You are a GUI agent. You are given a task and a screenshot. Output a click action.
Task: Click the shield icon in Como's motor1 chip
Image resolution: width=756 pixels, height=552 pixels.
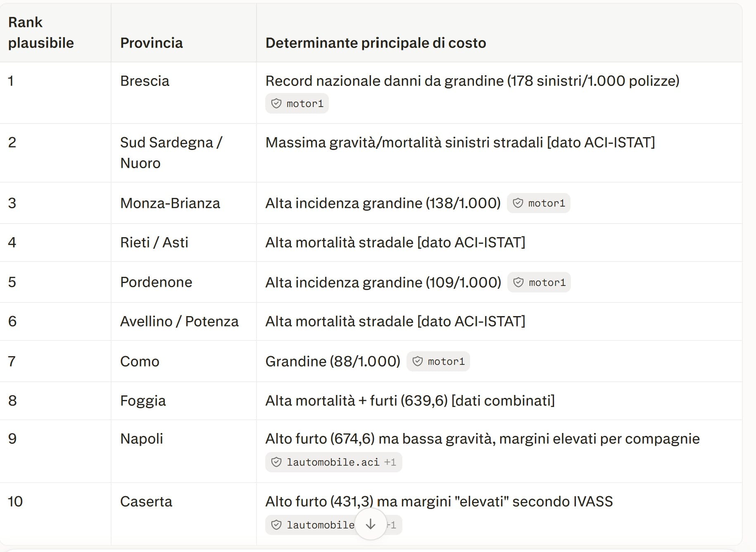(418, 362)
